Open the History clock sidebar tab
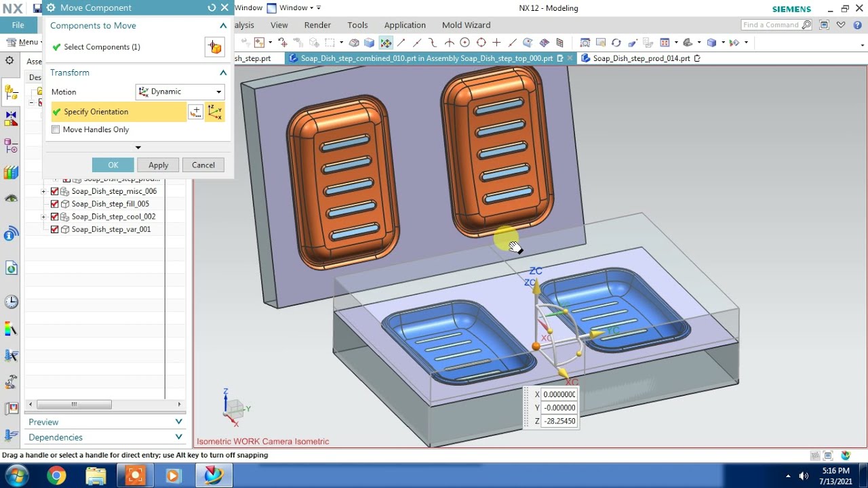Screen dimensions: 868x488 11,302
